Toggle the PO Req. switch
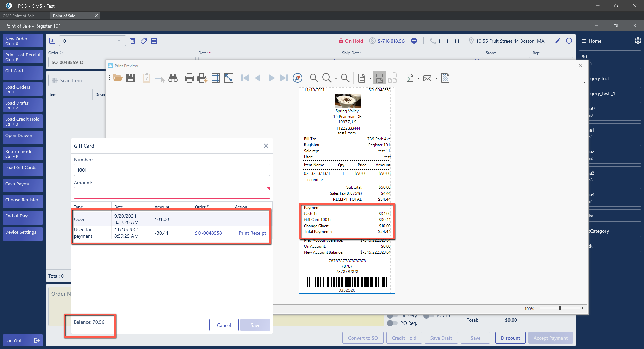This screenshot has width=644, height=349. [x=390, y=323]
